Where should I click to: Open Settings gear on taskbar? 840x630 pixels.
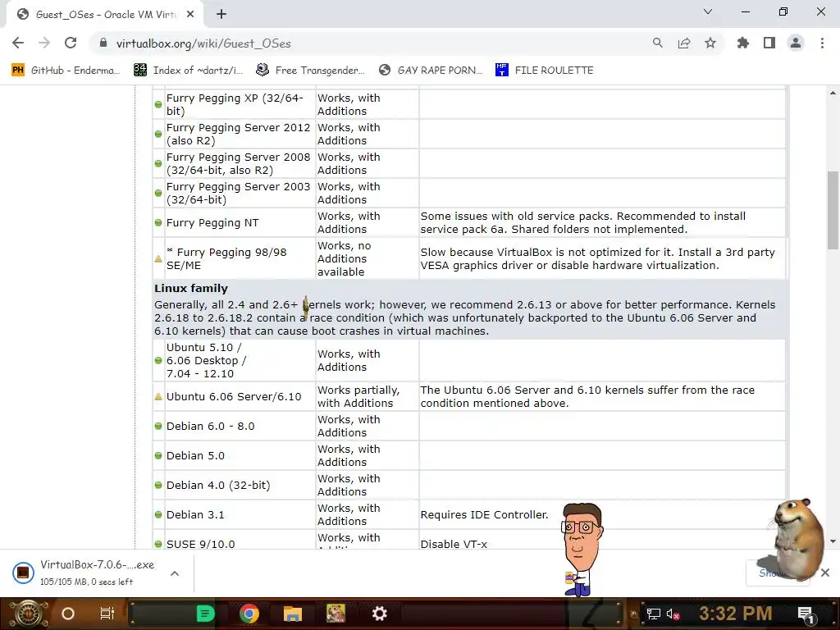click(379, 614)
